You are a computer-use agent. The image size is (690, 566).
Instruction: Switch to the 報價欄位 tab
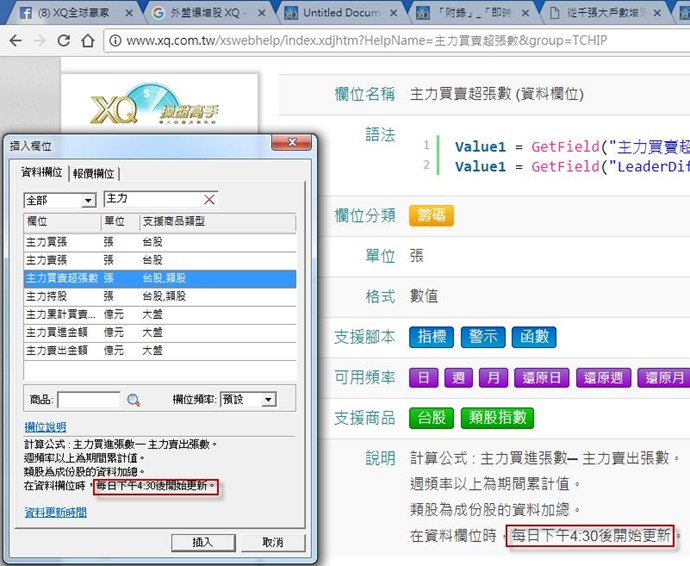click(94, 173)
